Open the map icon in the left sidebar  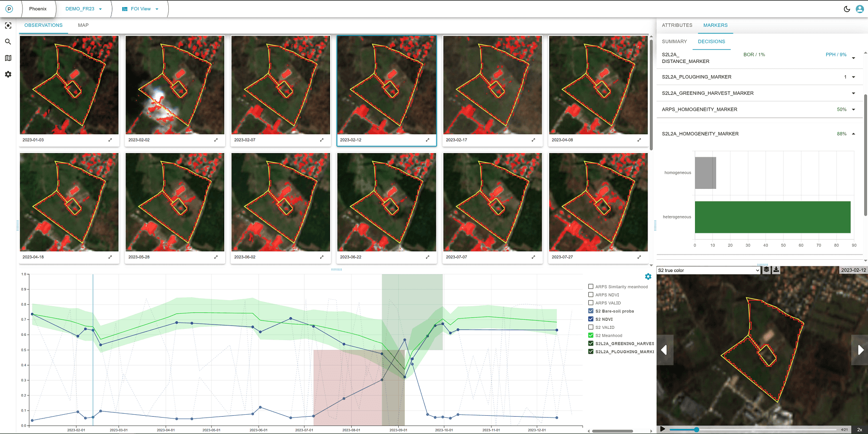tap(8, 58)
